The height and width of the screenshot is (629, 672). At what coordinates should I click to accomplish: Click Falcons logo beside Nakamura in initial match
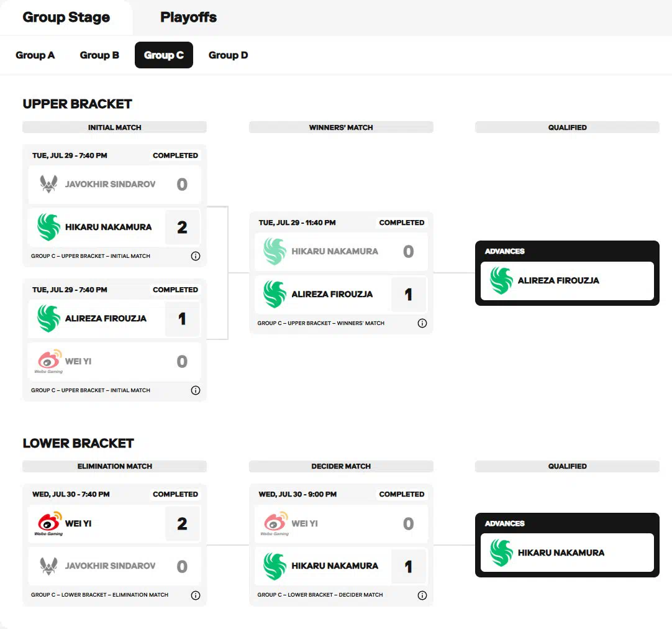[x=48, y=227]
